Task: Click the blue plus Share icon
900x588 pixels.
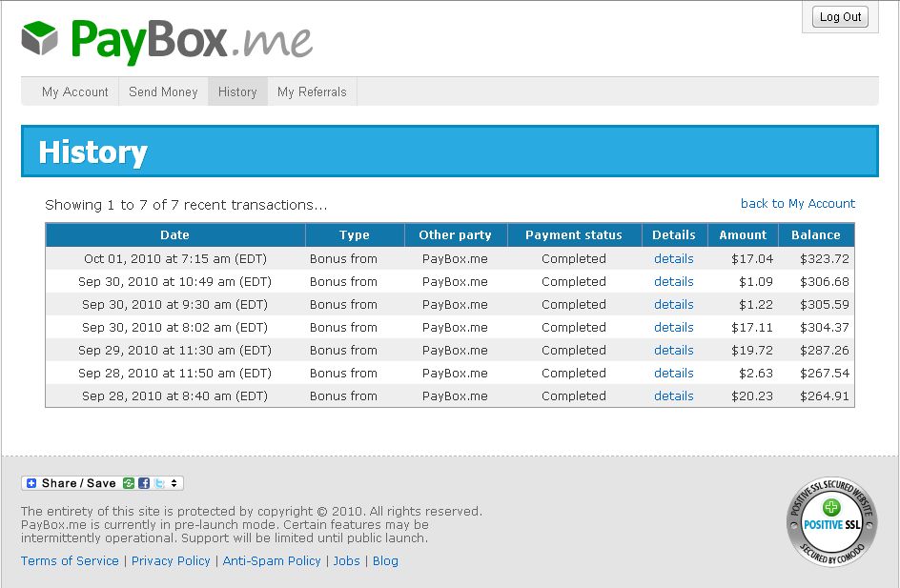Action: click(x=31, y=483)
